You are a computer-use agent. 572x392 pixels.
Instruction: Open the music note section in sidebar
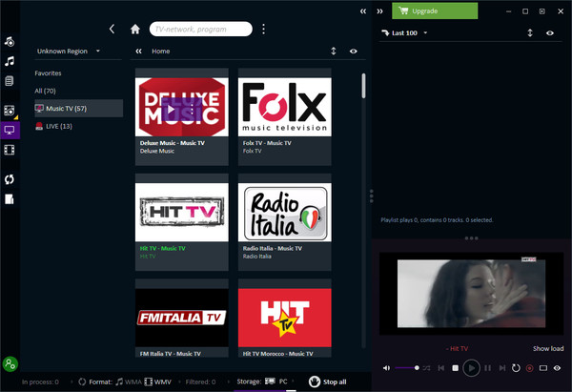[10, 61]
